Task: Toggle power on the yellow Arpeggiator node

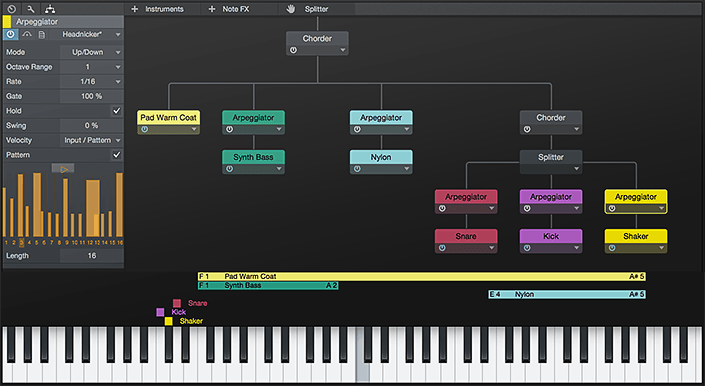Action: [612, 209]
